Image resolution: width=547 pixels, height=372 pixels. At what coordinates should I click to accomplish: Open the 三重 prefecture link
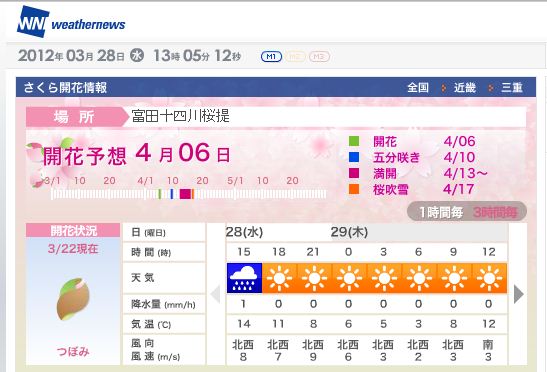[x=511, y=87]
